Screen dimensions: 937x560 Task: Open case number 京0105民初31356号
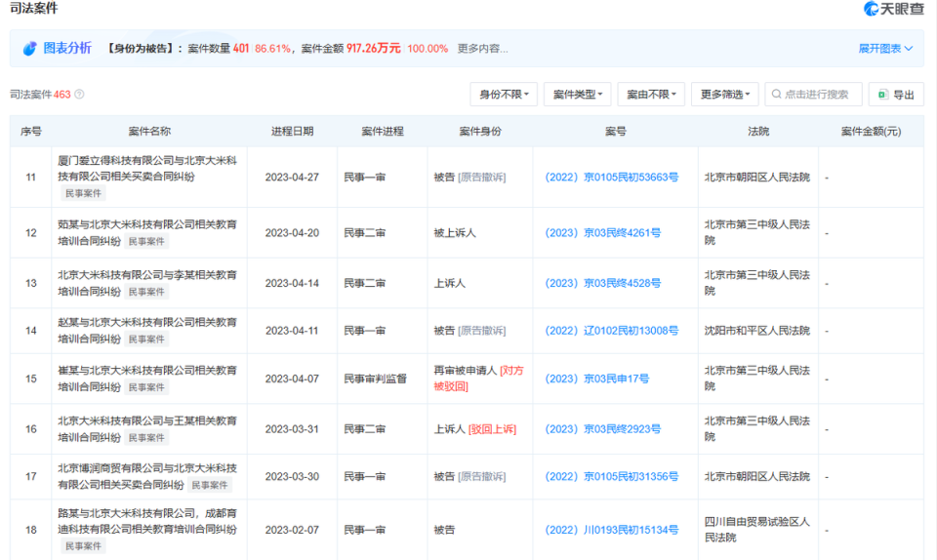[x=612, y=476]
